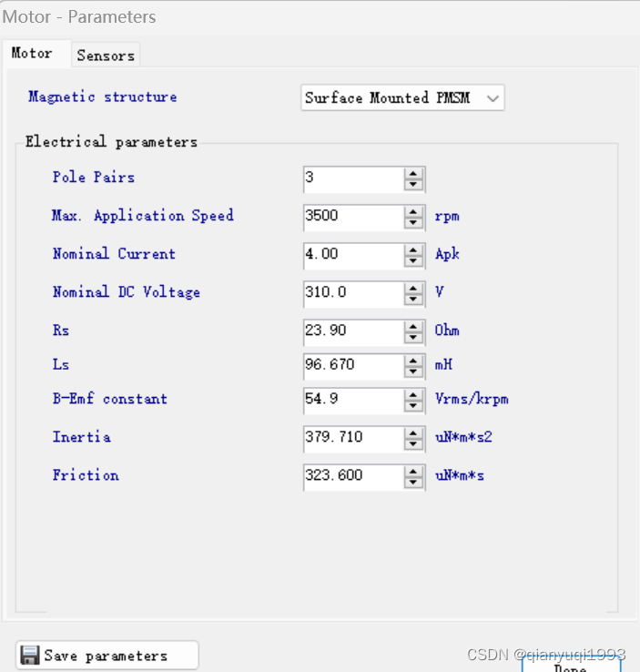This screenshot has height=672, width=640.
Task: Decrease Nominal Current spinner value
Action: tap(414, 260)
